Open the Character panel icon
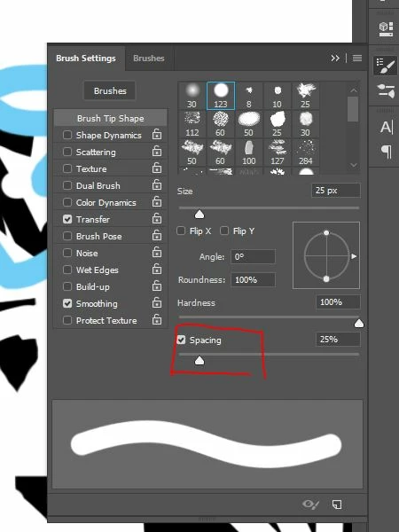 tap(386, 127)
